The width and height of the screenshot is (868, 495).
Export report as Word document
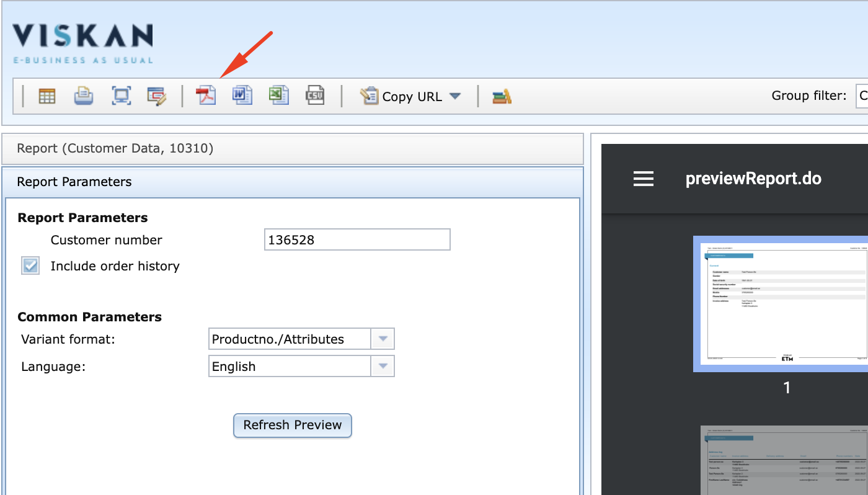tap(242, 96)
